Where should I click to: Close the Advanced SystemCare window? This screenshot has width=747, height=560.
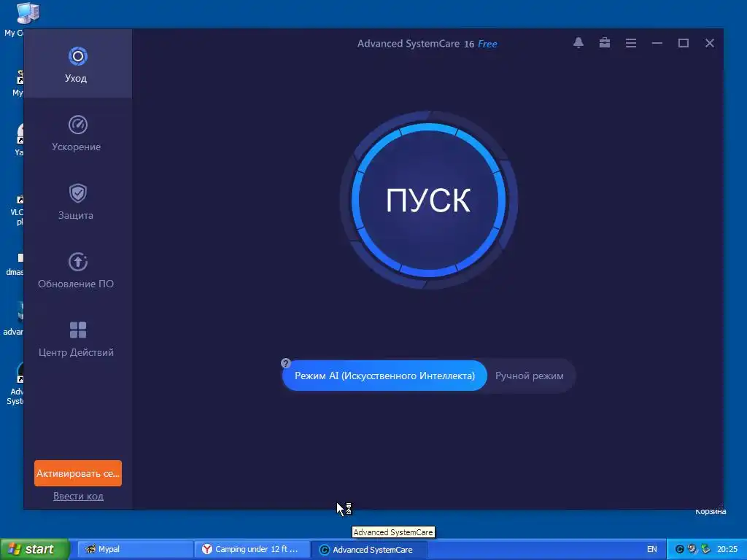click(709, 43)
